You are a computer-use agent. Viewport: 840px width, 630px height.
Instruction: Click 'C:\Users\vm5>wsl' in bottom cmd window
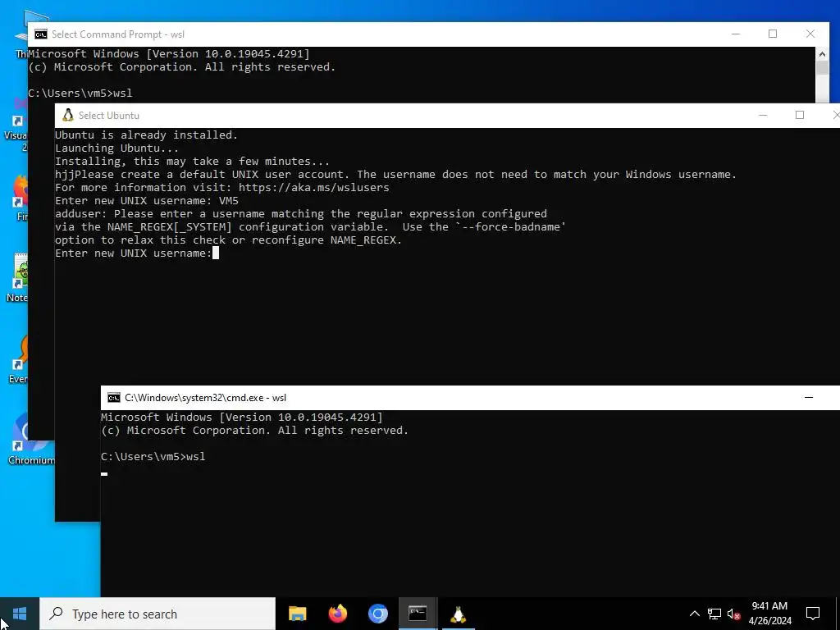tap(153, 456)
